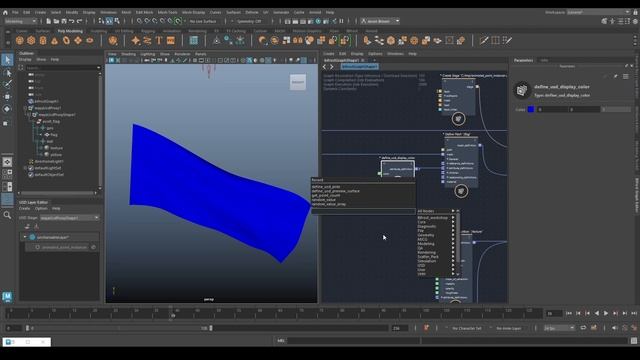Click the current frame marker on timeline

[x=173, y=316]
